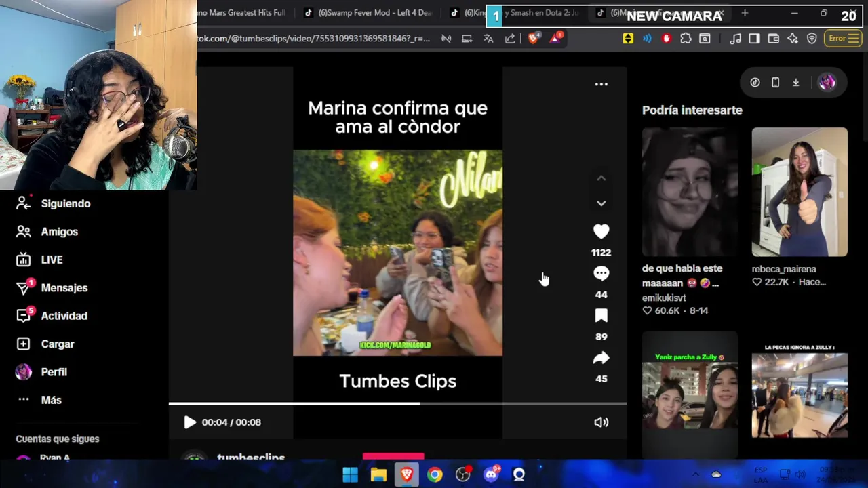Click the Siguiendo people icon
The width and height of the screenshot is (868, 488).
click(23, 203)
